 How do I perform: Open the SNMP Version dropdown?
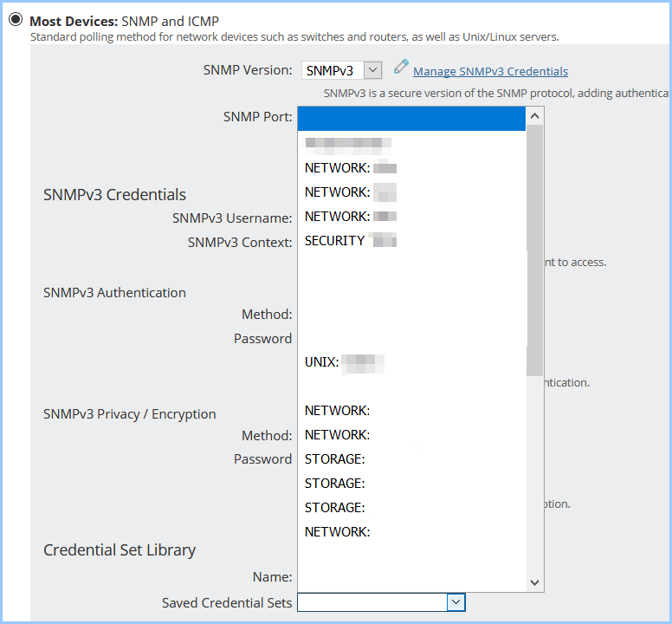click(341, 70)
